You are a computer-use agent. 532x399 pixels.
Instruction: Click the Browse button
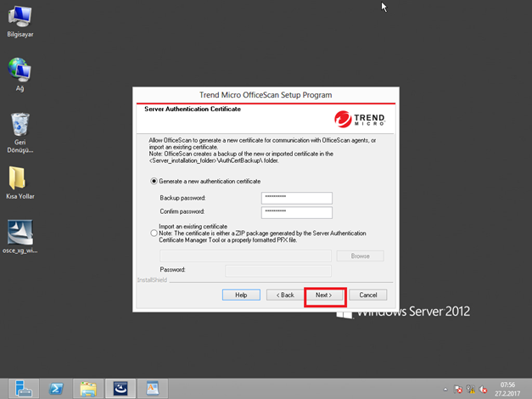pyautogui.click(x=360, y=256)
